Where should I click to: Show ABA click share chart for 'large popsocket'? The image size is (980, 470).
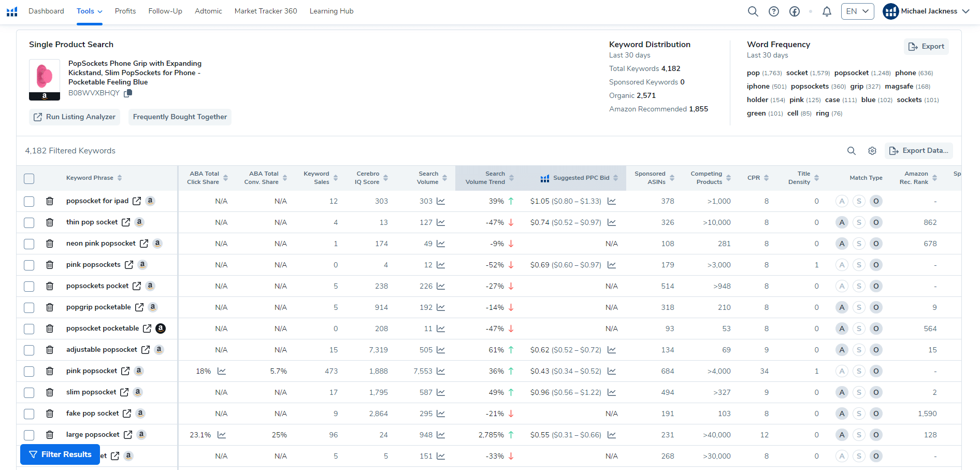click(x=222, y=435)
